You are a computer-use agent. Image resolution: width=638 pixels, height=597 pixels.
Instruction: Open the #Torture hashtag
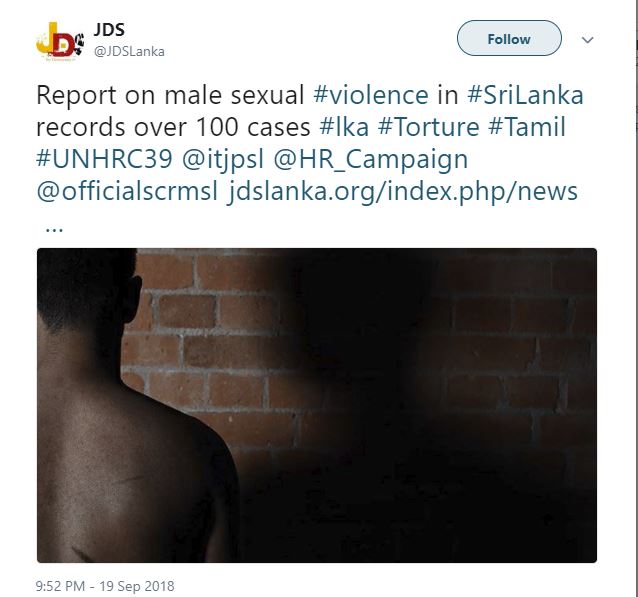click(x=428, y=127)
